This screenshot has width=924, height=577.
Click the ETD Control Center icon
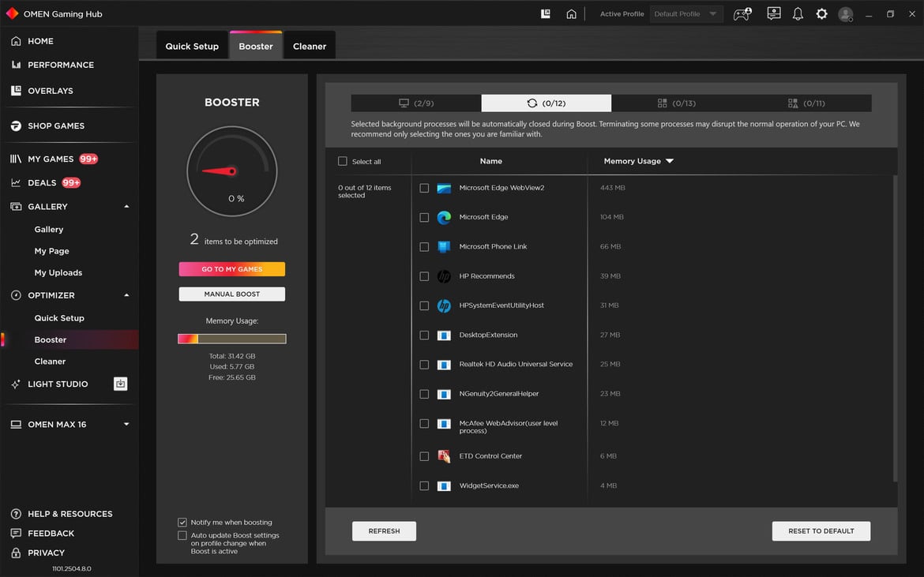[444, 455]
